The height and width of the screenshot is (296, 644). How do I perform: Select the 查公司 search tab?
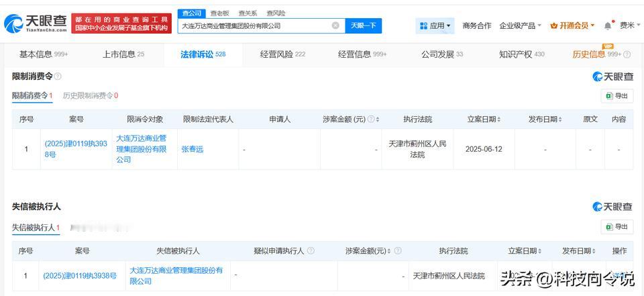[x=192, y=13]
